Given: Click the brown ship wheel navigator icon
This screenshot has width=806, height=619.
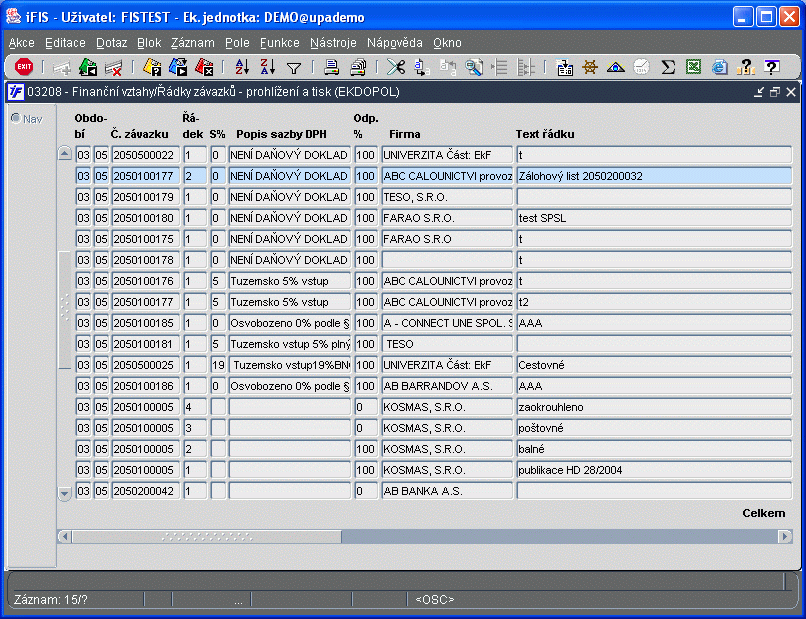Looking at the screenshot, I should coord(590,67).
